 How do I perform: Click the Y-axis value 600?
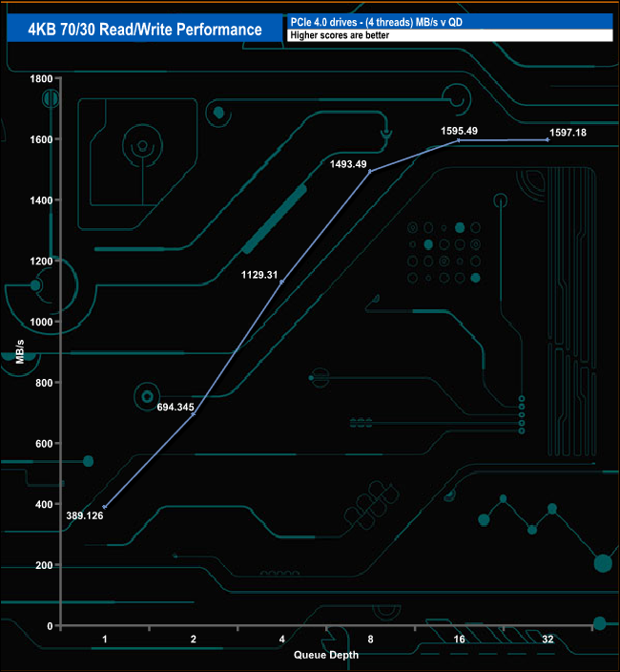pos(44,444)
